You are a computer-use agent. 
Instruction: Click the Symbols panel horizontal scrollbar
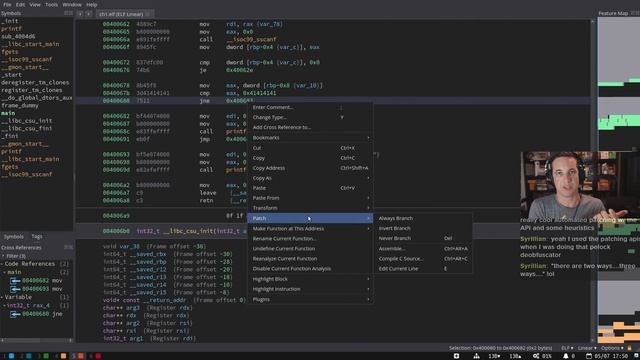(x=37, y=340)
